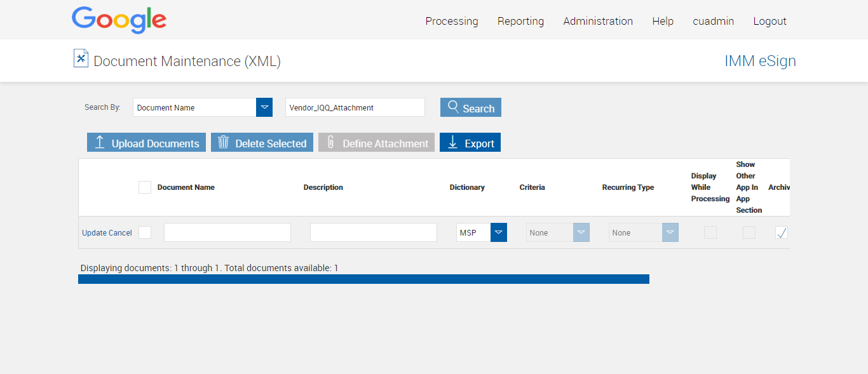Image resolution: width=868 pixels, height=374 pixels.
Task: Open the Help menu
Action: coord(663,21)
